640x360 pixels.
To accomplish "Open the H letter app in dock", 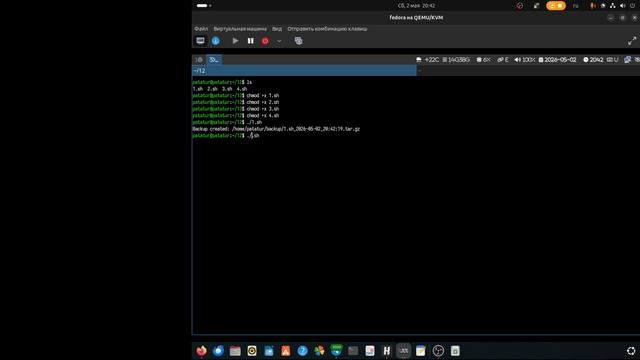I will pos(387,351).
